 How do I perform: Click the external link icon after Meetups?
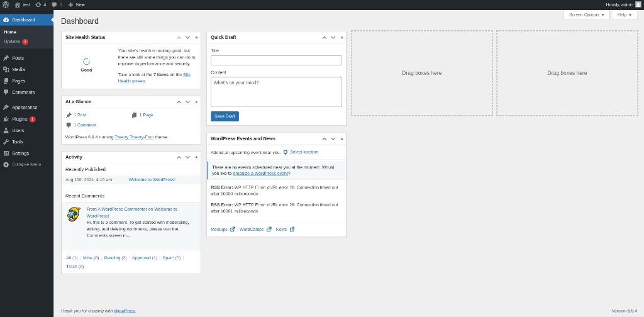pos(233,229)
